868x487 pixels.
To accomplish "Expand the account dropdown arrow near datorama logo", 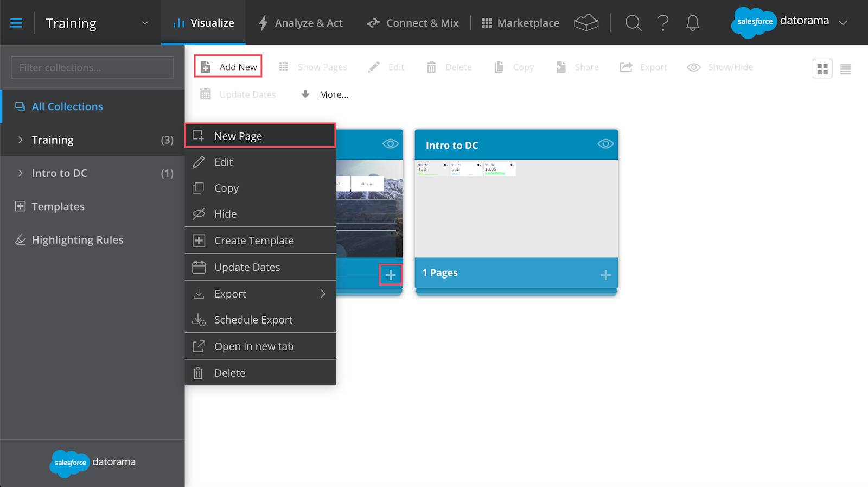I will [843, 23].
